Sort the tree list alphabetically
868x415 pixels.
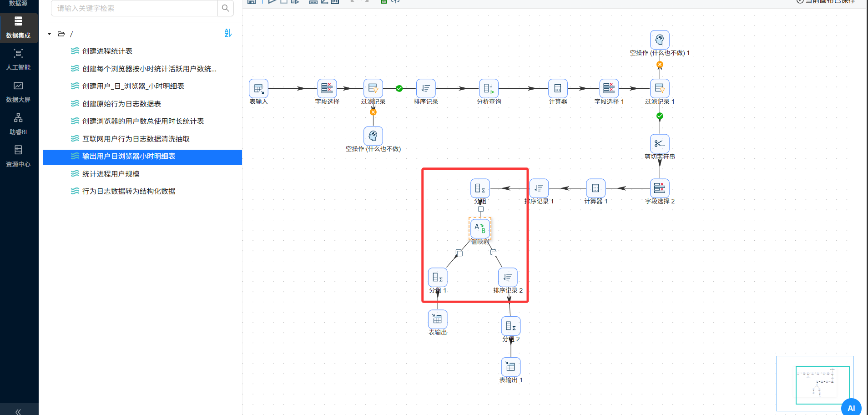click(228, 33)
